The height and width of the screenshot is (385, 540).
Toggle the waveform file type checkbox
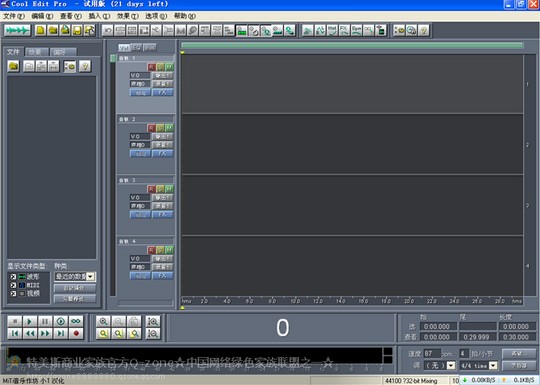(13, 277)
